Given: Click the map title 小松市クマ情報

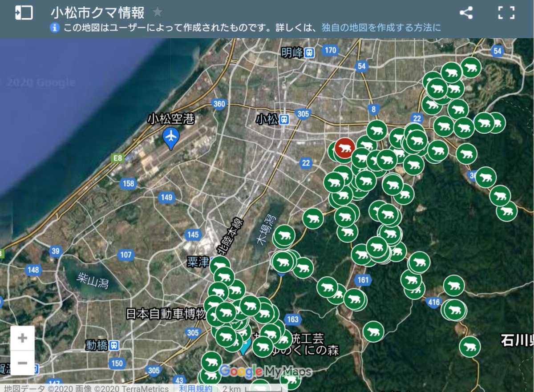Looking at the screenshot, I should (x=97, y=12).
